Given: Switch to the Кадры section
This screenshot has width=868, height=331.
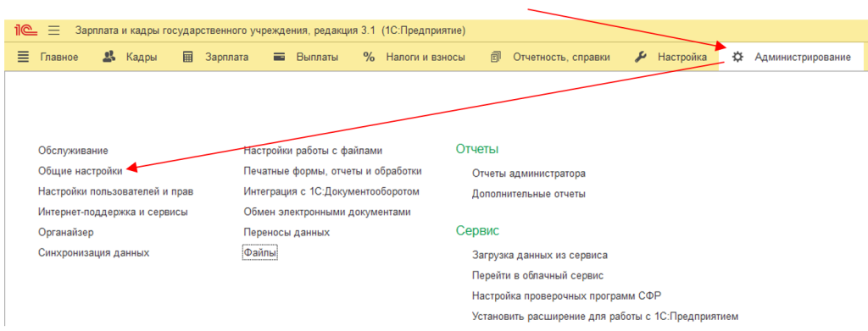Looking at the screenshot, I should 142,57.
